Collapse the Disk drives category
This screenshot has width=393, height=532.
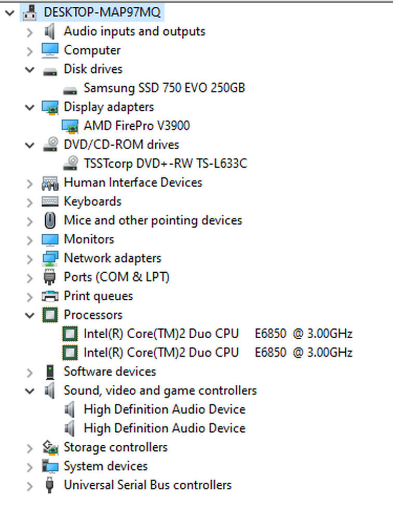click(x=30, y=69)
